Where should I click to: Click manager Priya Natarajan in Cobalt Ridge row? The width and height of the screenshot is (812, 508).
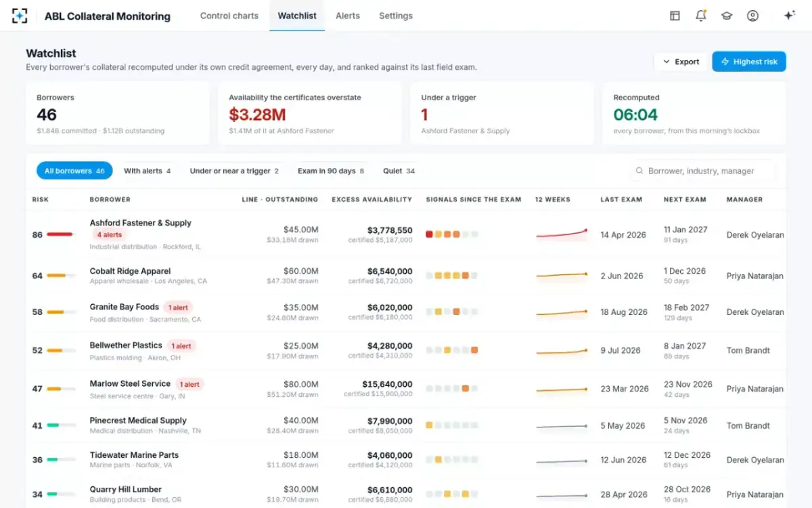[x=755, y=276]
